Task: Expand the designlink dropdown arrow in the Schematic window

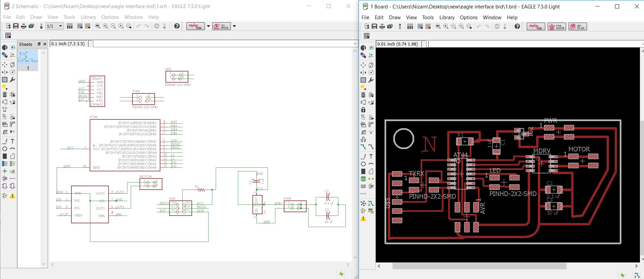Action: coord(208,26)
